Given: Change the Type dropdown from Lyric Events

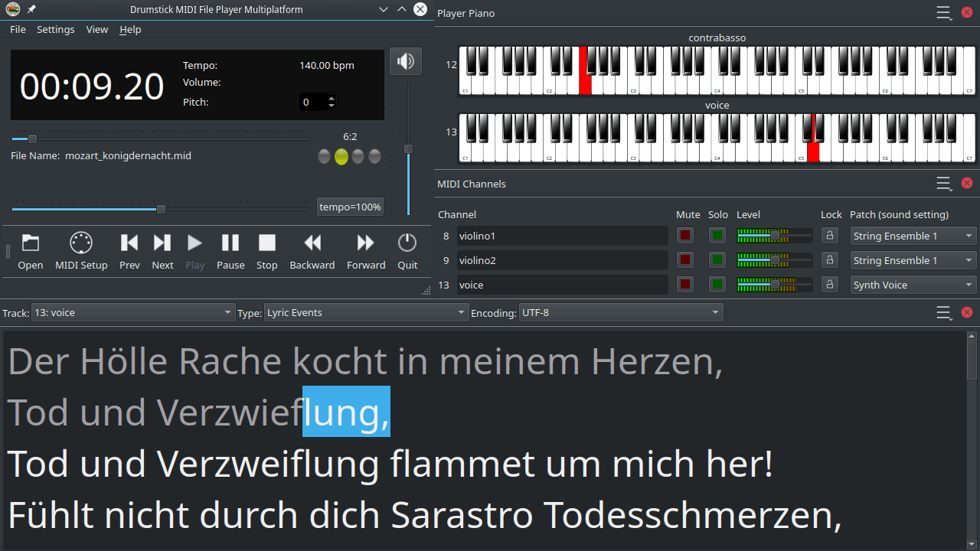Looking at the screenshot, I should pyautogui.click(x=364, y=312).
